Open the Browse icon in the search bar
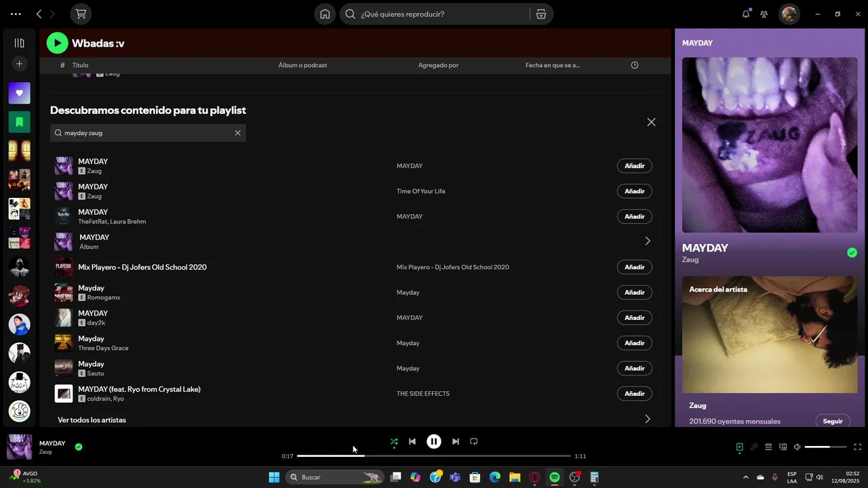 (540, 14)
